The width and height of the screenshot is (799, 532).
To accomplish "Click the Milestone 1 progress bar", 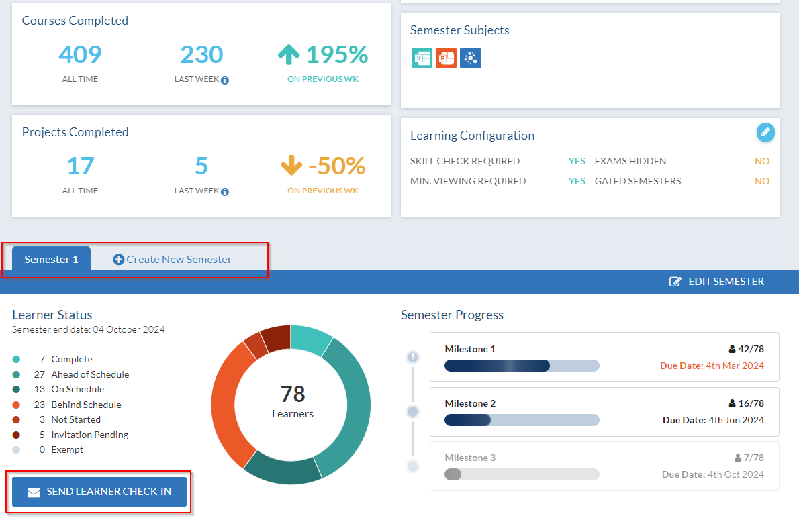I will pyautogui.click(x=522, y=366).
